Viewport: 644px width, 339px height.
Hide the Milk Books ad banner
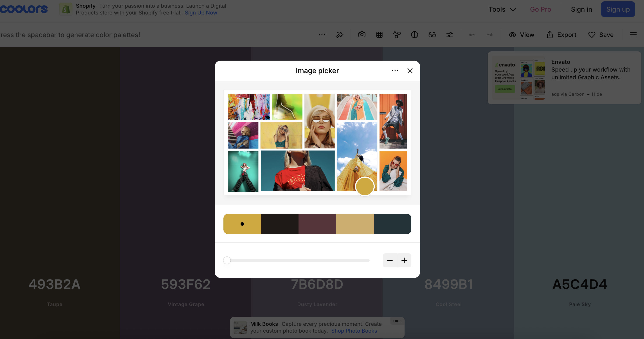click(x=397, y=321)
